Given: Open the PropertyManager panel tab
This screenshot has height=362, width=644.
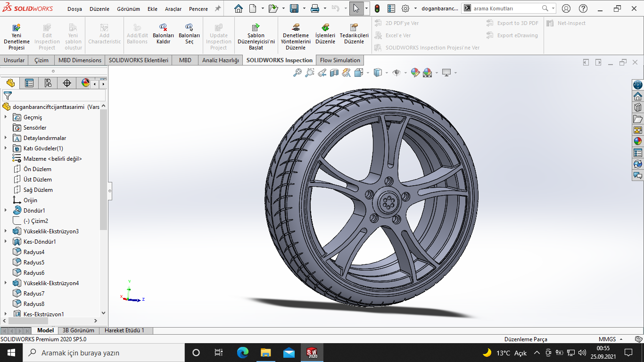Looking at the screenshot, I should pos(29,83).
